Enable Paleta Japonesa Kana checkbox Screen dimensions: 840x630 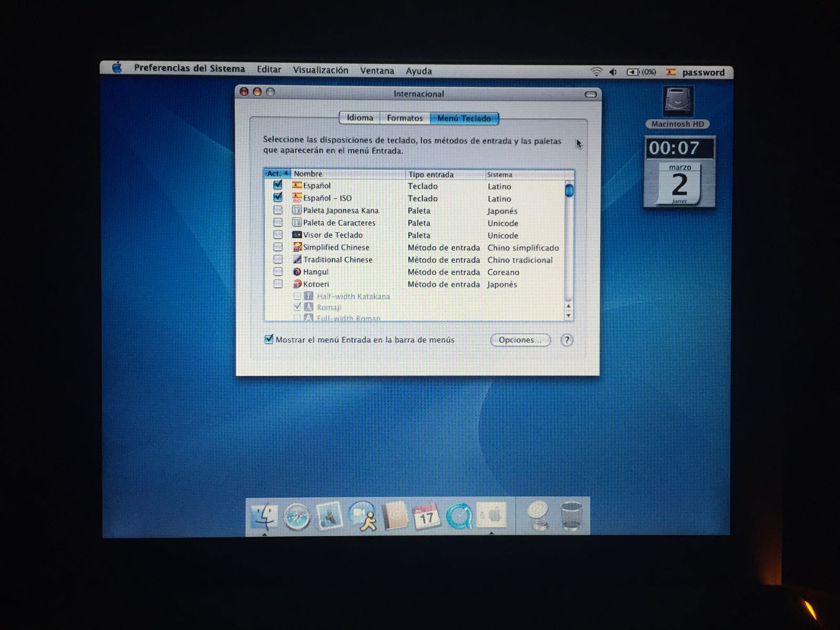click(x=278, y=210)
